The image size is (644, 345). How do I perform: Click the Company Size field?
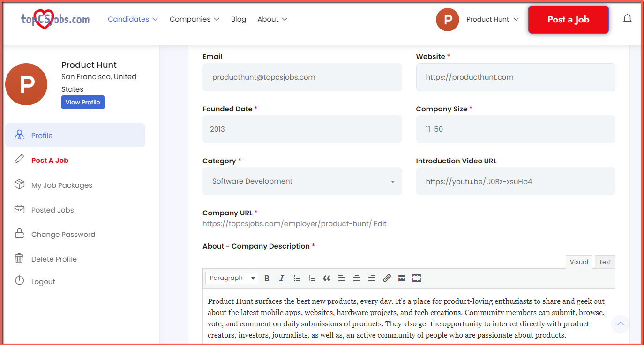pyautogui.click(x=516, y=129)
